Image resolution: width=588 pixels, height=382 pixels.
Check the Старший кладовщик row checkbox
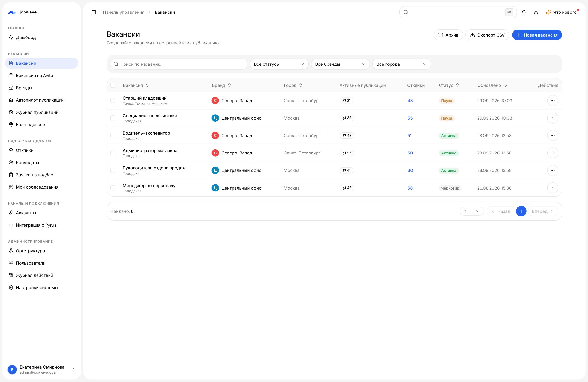pos(113,100)
